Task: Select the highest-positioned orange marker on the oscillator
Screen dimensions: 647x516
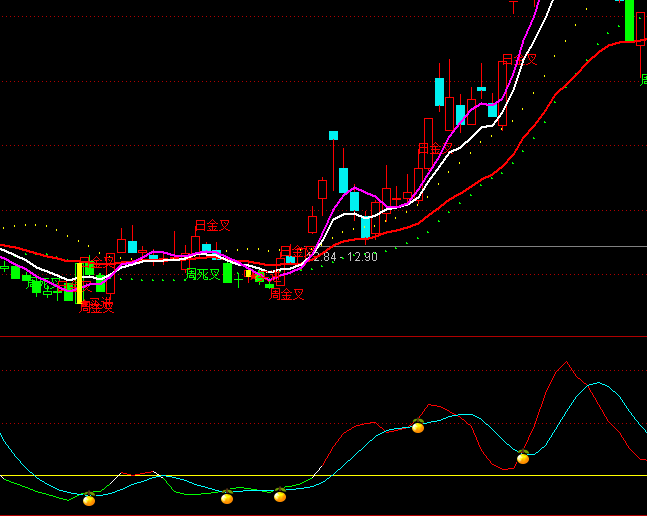Action: click(x=418, y=426)
